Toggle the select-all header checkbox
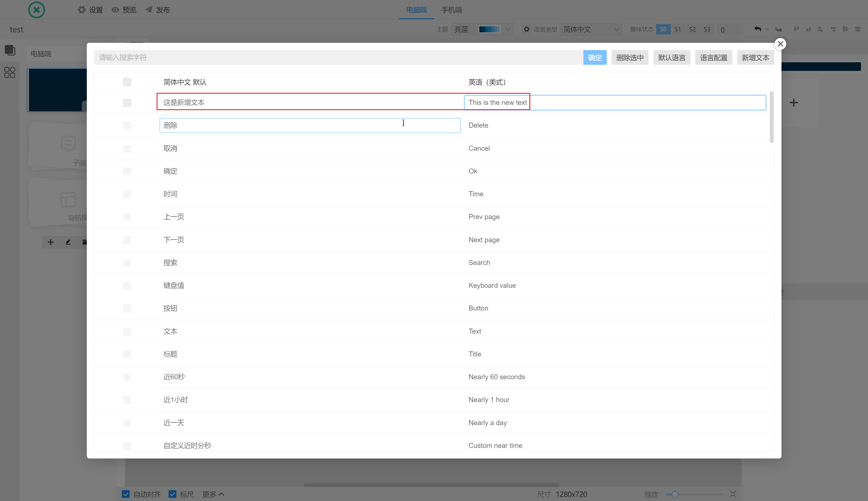 coord(127,82)
